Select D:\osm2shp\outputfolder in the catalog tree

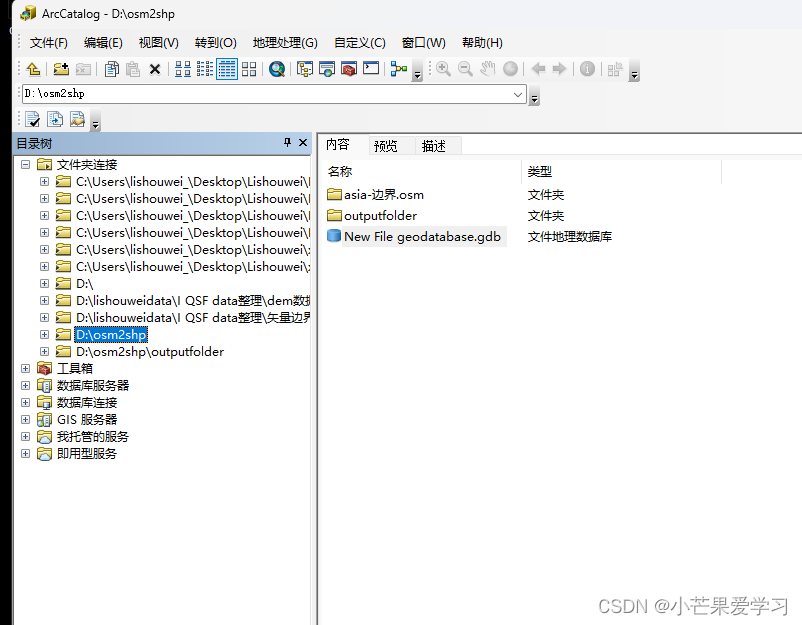coord(150,352)
